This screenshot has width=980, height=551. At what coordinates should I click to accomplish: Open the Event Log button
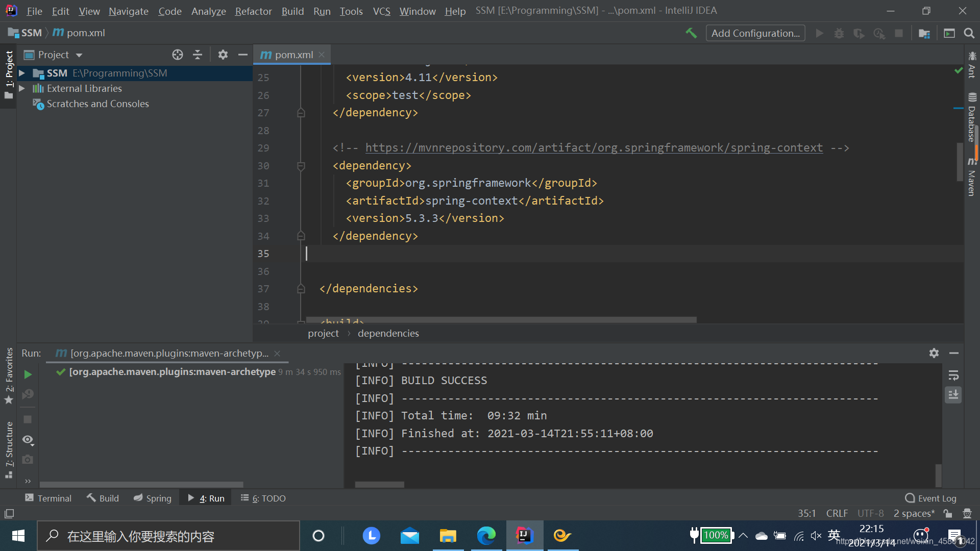click(x=931, y=498)
